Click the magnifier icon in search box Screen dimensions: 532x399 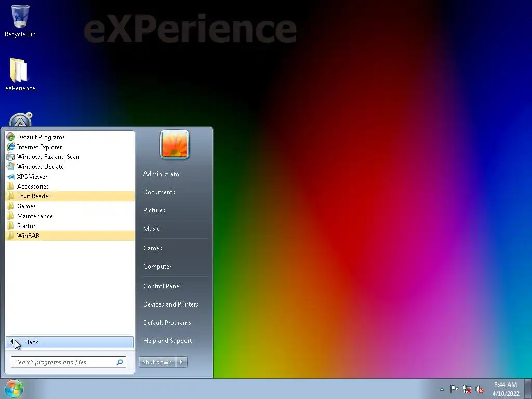[119, 362]
